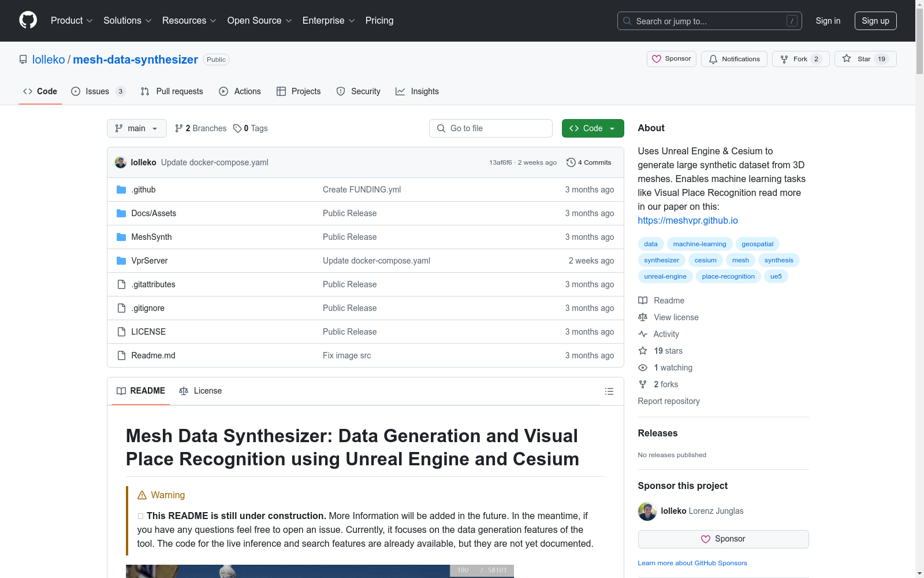Click the Report repository link
This screenshot has height=578, width=924.
click(x=669, y=401)
